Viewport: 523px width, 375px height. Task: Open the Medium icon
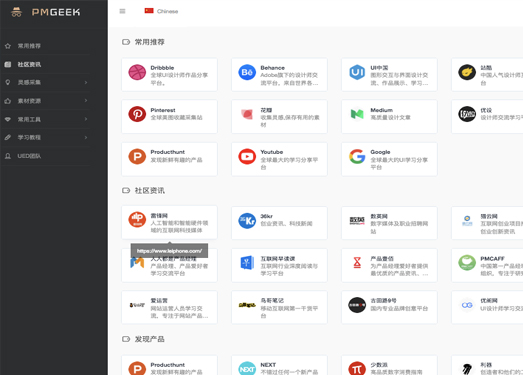pos(357,114)
